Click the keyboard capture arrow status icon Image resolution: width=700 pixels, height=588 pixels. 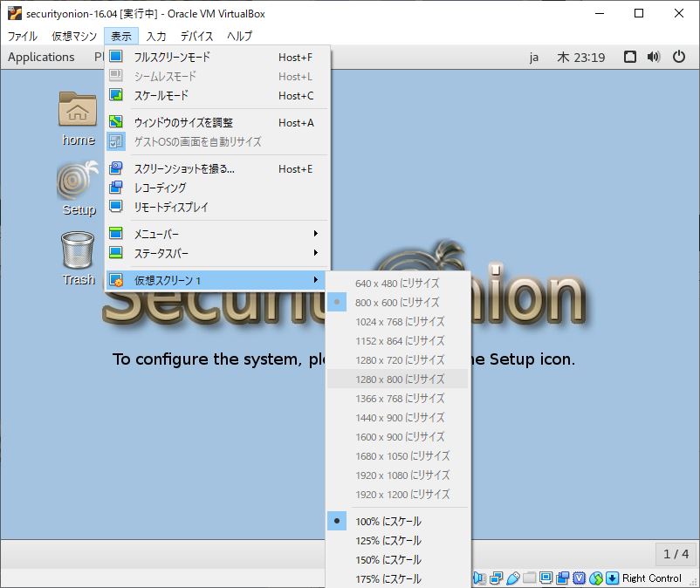[612, 578]
